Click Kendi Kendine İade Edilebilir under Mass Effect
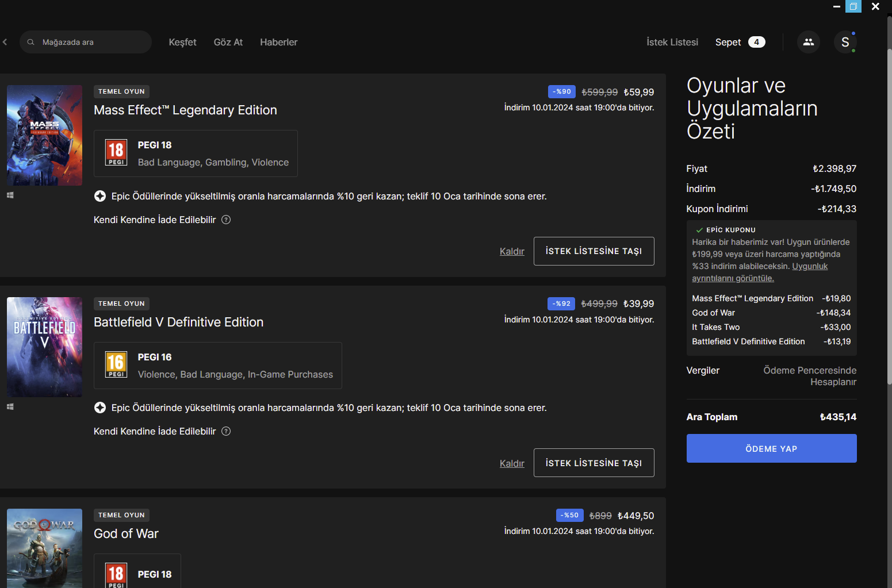The width and height of the screenshot is (892, 588). [x=155, y=220]
